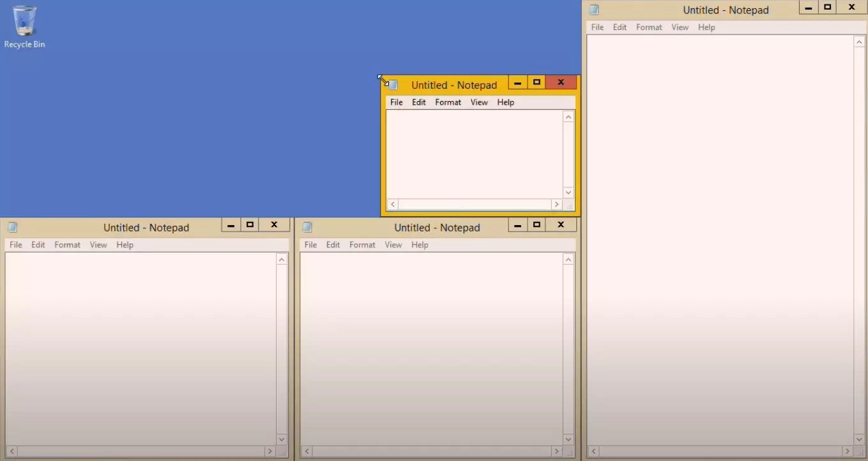The height and width of the screenshot is (461, 868).
Task: Open Edit menu in the leftmost Notepad window
Action: click(38, 245)
